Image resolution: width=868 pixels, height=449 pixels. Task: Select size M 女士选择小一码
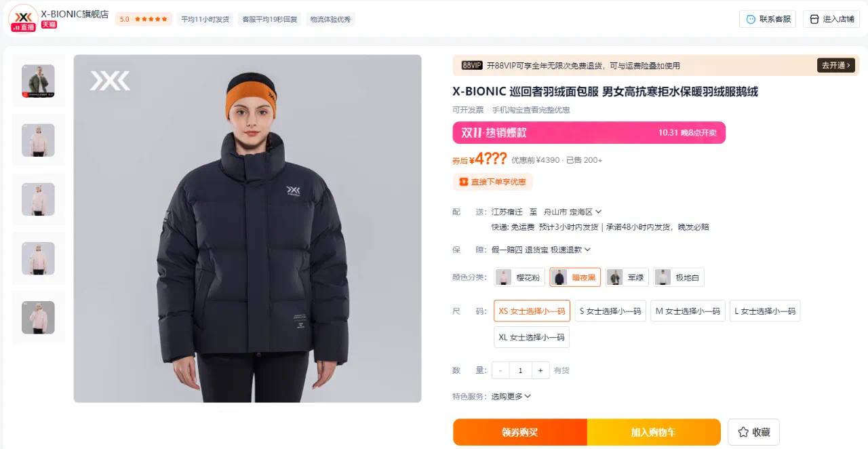(688, 311)
